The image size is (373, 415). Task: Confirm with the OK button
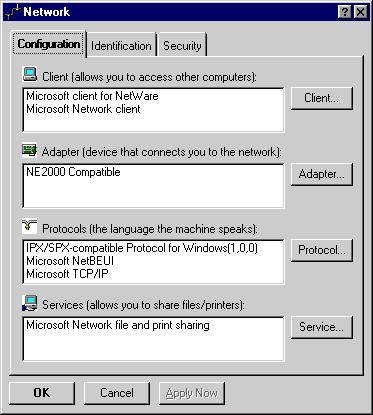point(42,393)
